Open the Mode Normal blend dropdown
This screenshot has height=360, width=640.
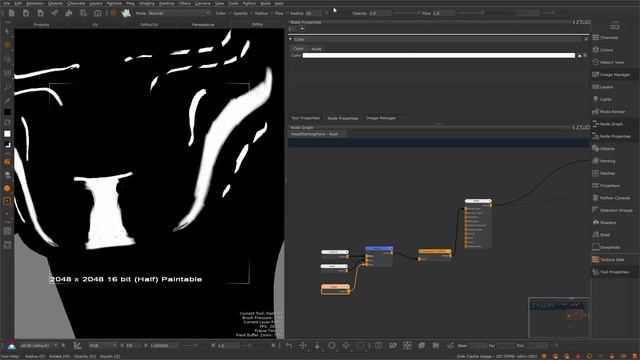point(179,13)
